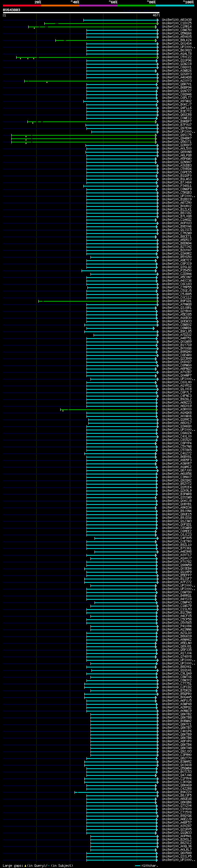Click the label UniRef100_Q1GP96
Viewport: 197px width, 868px height.
[x=177, y=60]
